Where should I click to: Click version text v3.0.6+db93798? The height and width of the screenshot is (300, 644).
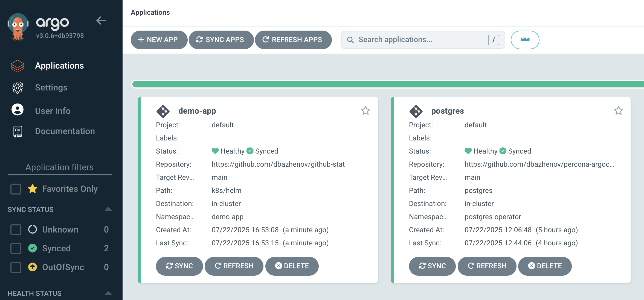tap(60, 36)
